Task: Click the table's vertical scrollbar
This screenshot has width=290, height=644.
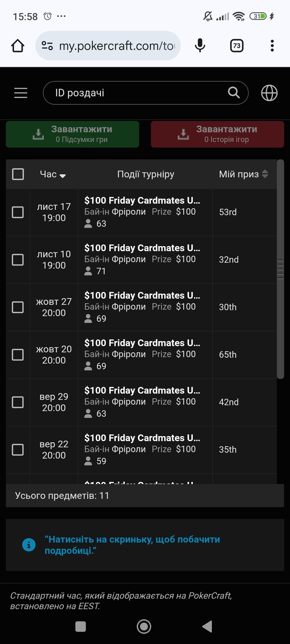Action: click(x=280, y=269)
